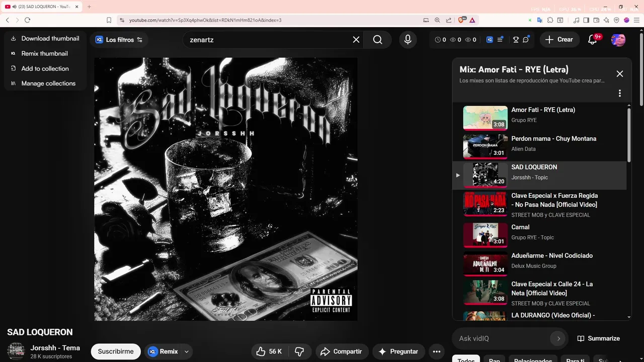Open the site settings icon beside the URL

pos(121,20)
